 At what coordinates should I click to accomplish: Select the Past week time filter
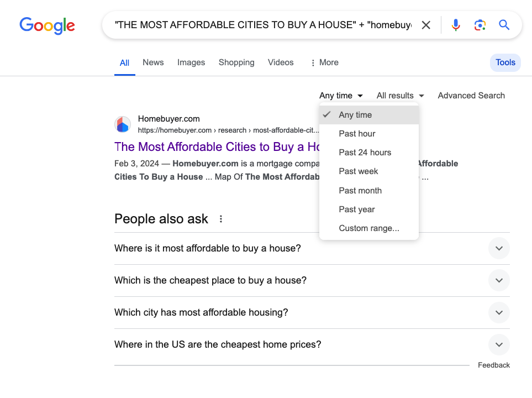pyautogui.click(x=358, y=171)
